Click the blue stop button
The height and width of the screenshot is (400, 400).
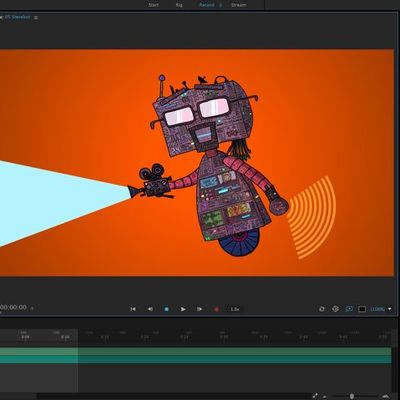pos(166,309)
